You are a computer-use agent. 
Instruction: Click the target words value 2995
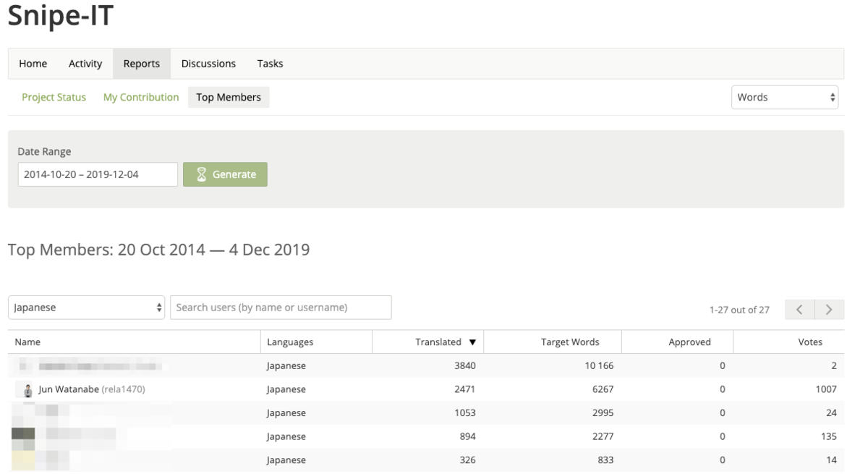point(602,413)
